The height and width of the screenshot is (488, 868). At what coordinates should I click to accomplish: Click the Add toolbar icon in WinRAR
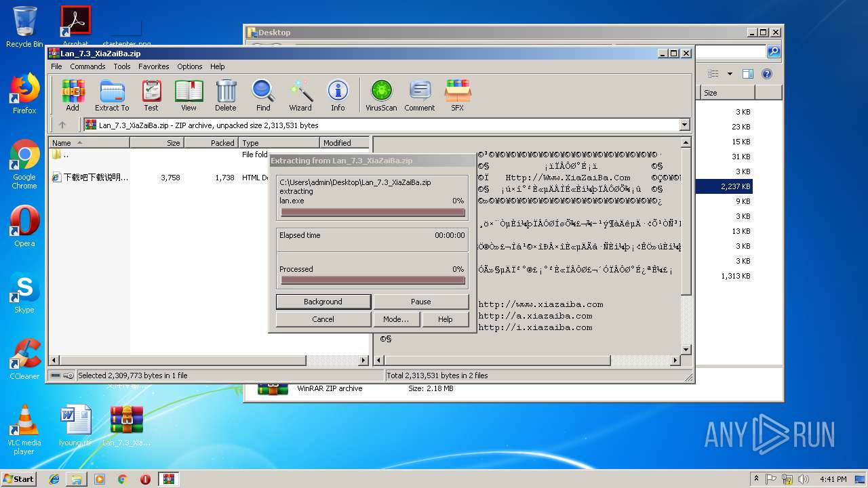73,95
